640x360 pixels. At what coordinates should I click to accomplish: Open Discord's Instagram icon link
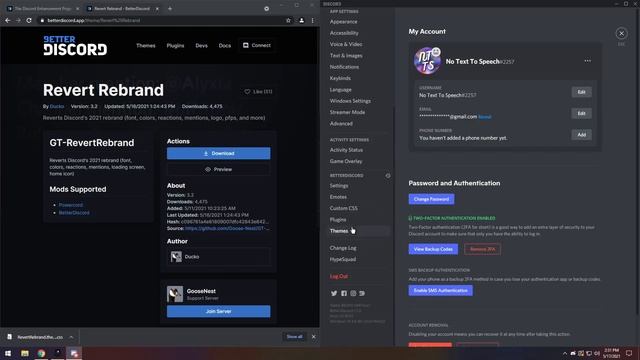coord(353,293)
